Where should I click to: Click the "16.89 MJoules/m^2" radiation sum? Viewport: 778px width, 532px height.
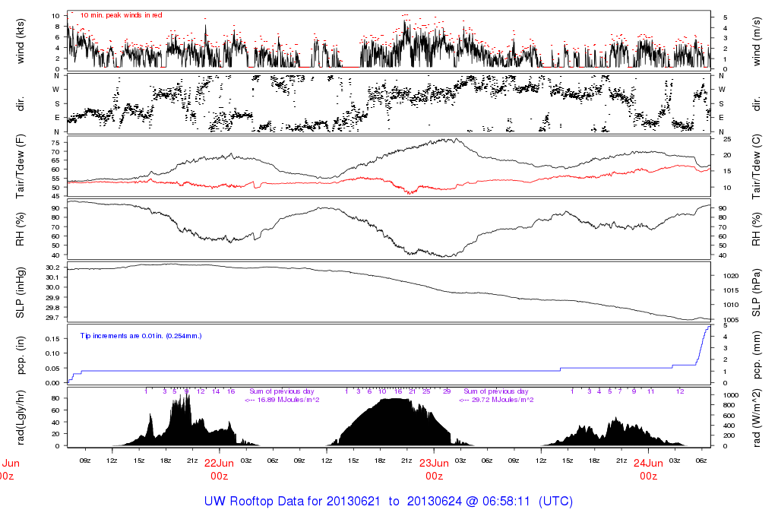(289, 400)
